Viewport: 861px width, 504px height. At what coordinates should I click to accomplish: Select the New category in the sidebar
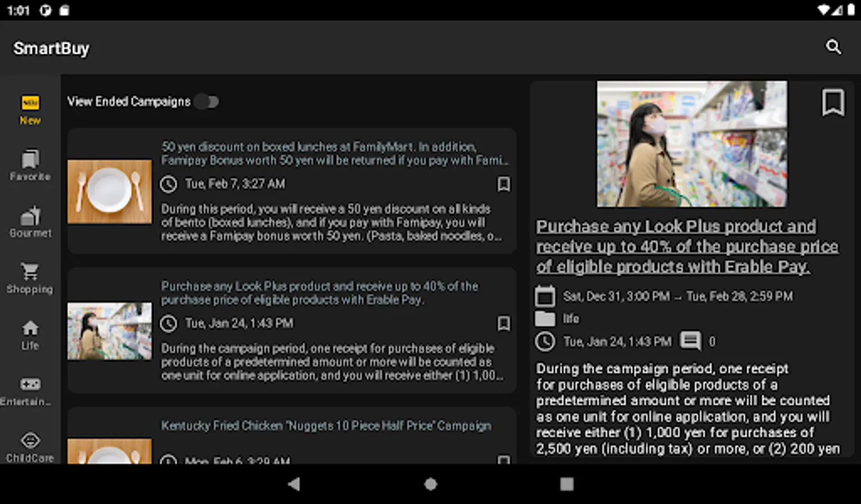pyautogui.click(x=30, y=110)
